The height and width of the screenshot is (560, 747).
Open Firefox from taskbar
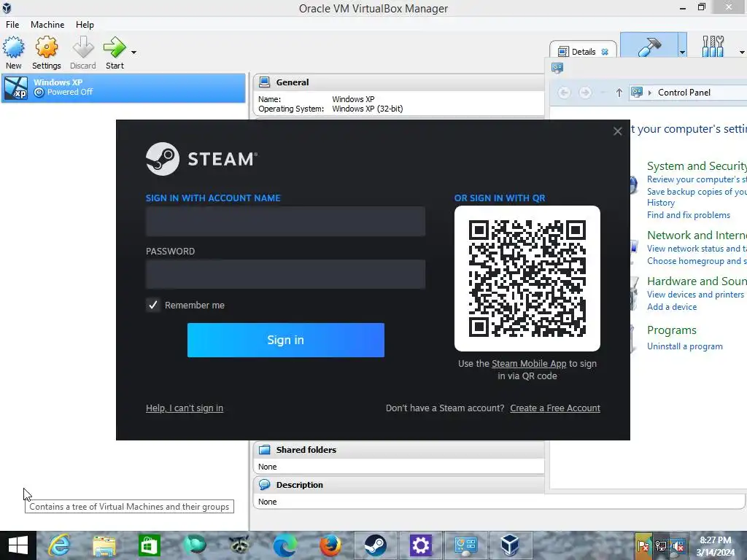(x=330, y=545)
